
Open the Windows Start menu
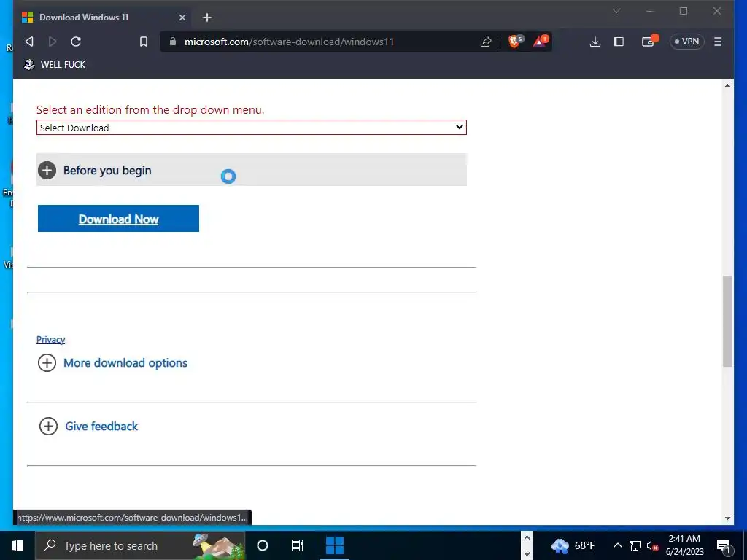click(18, 545)
